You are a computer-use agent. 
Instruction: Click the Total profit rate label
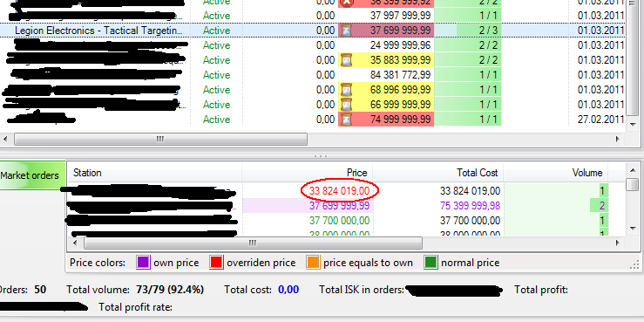click(x=136, y=307)
